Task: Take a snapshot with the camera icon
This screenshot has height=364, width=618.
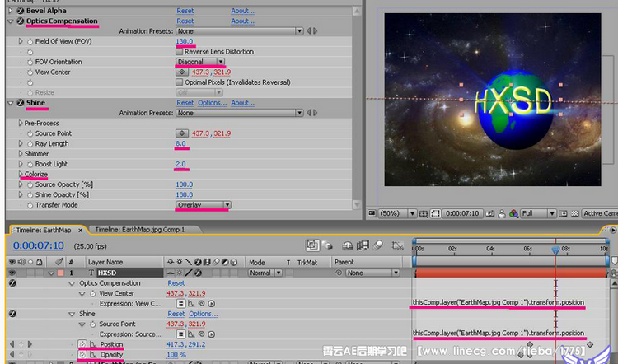Action: click(x=490, y=213)
